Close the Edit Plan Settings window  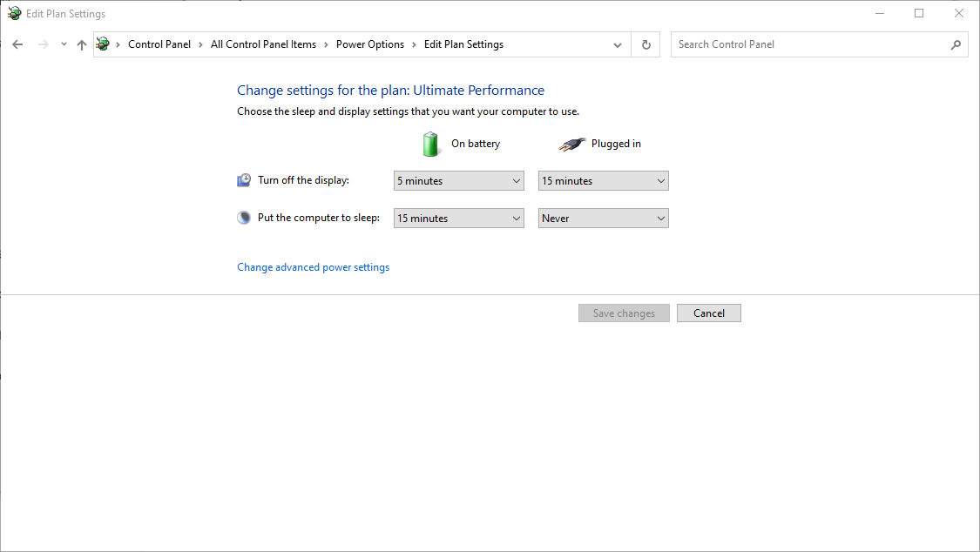click(959, 13)
